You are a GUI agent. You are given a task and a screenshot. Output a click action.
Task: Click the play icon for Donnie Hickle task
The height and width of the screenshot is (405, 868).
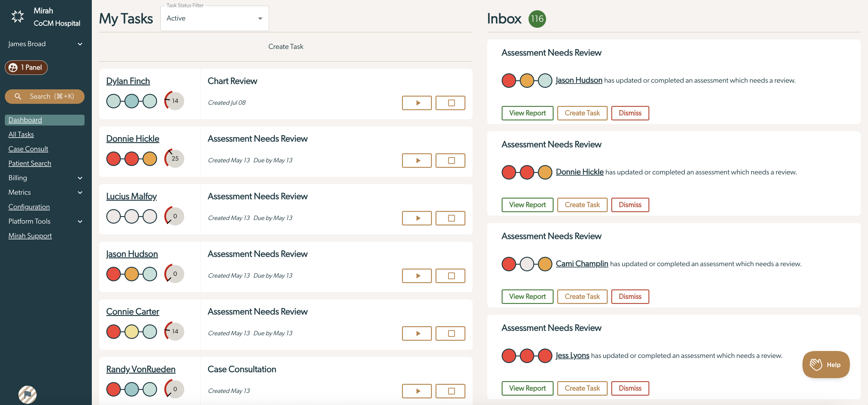pos(416,160)
